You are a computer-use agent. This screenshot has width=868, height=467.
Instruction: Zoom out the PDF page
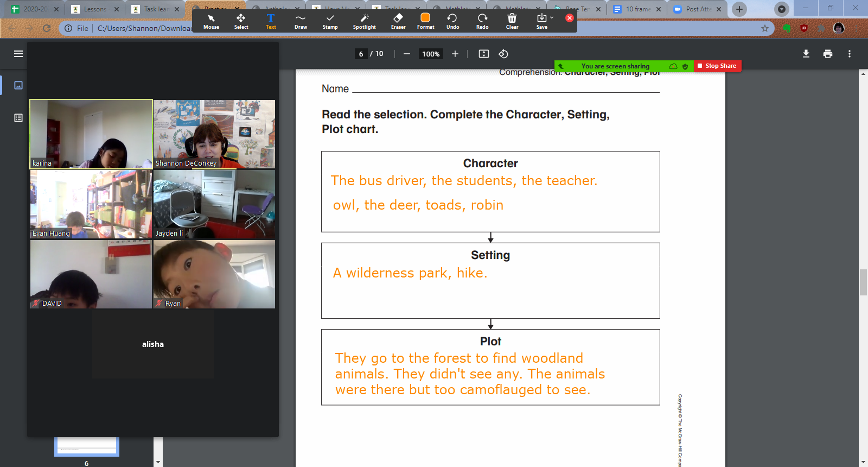(x=407, y=54)
